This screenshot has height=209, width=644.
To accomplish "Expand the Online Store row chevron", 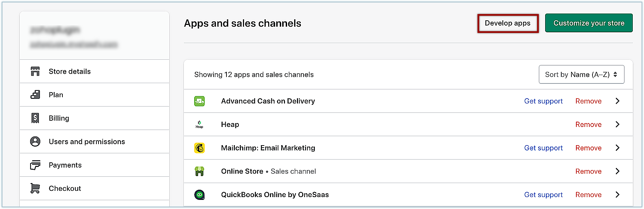I will [618, 171].
